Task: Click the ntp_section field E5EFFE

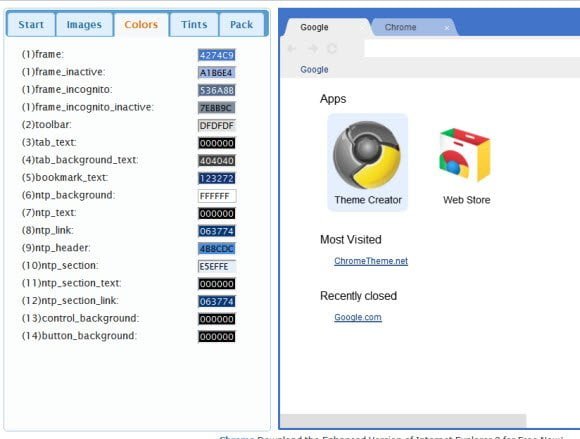Action: point(217,266)
